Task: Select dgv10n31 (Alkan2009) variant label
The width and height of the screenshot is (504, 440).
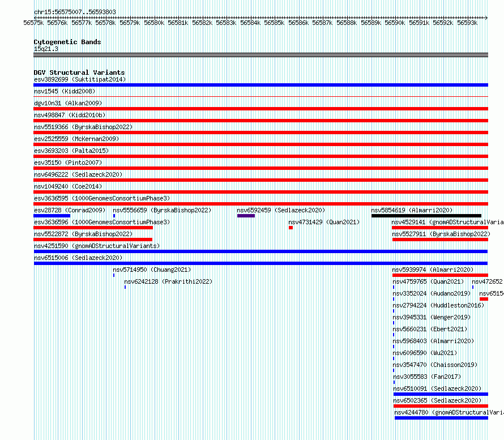Action: click(68, 103)
